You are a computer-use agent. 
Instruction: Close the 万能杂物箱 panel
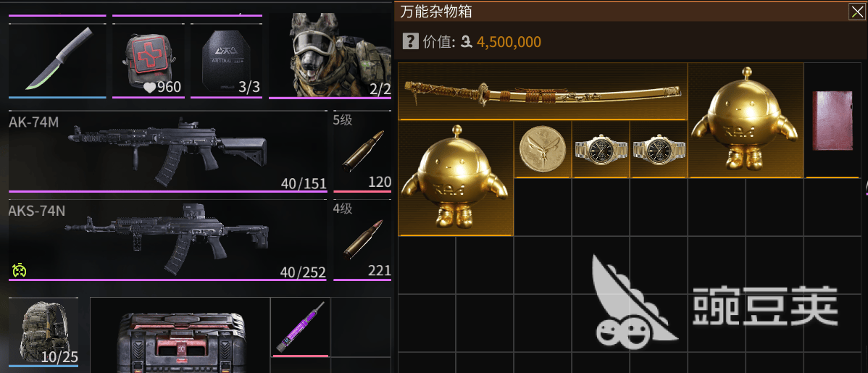(856, 12)
